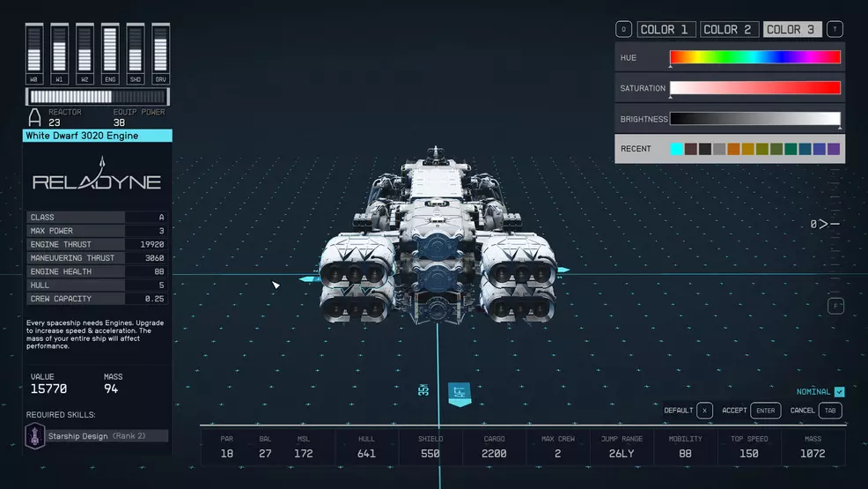Adjust the BRIGHTNESS slider

755,119
